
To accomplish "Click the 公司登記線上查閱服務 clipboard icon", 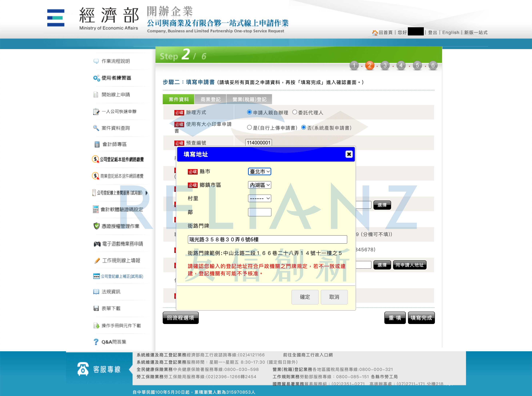I will coord(94,193).
